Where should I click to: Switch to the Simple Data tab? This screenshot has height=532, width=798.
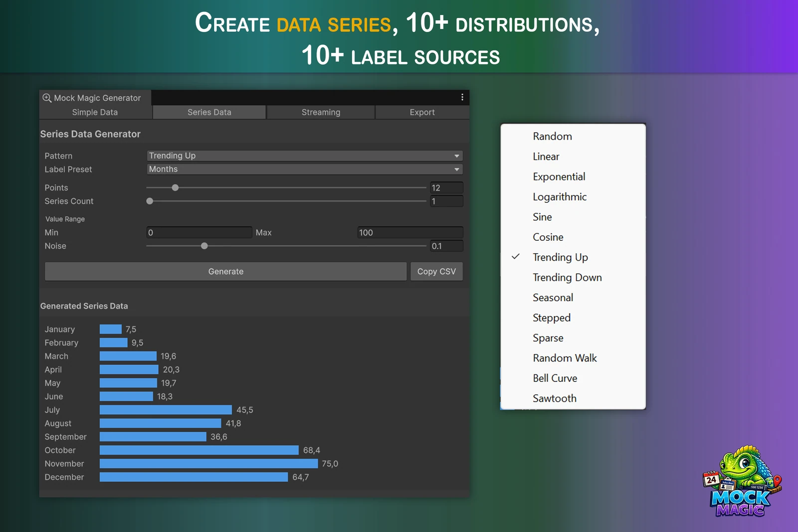[95, 112]
